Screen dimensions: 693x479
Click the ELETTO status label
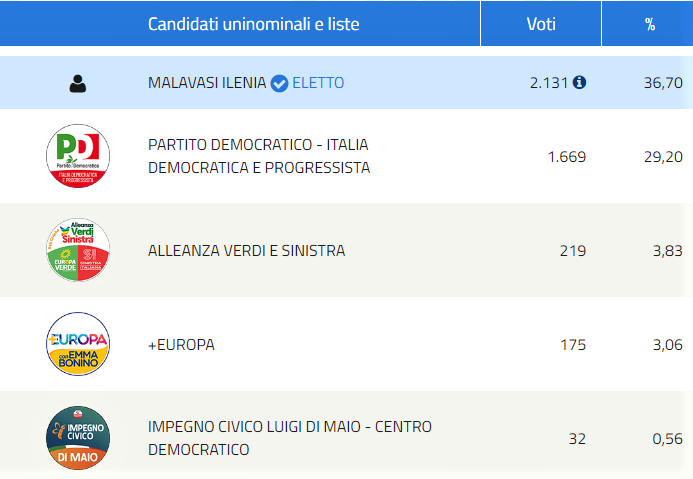pyautogui.click(x=318, y=83)
